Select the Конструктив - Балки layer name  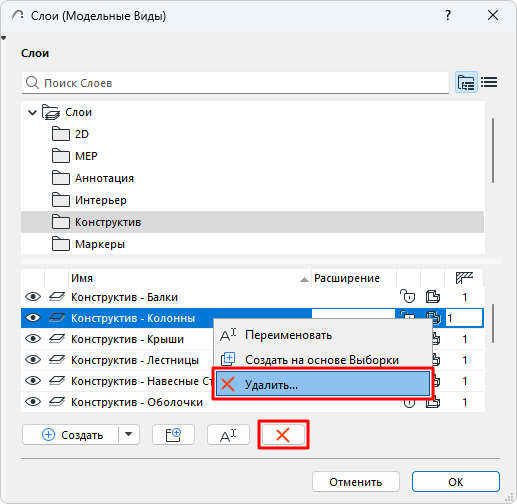[124, 297]
